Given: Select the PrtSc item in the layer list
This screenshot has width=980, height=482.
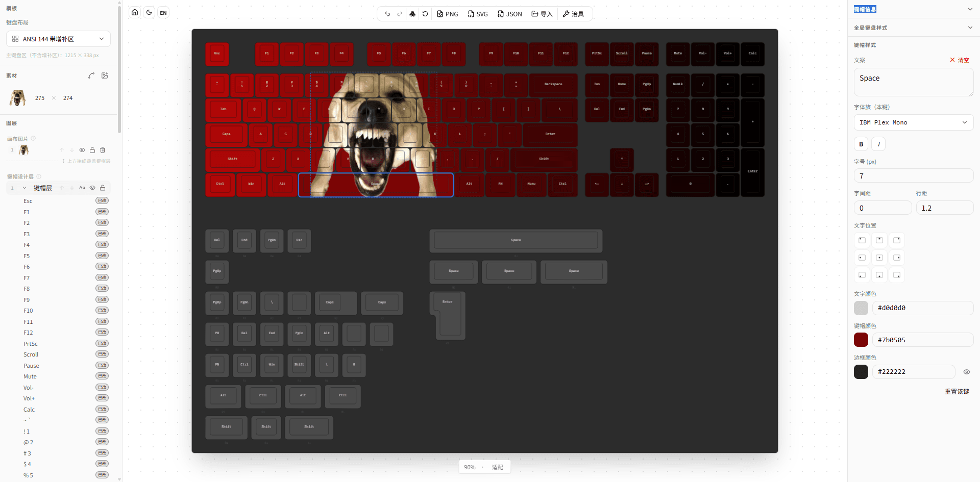Looking at the screenshot, I should [31, 344].
